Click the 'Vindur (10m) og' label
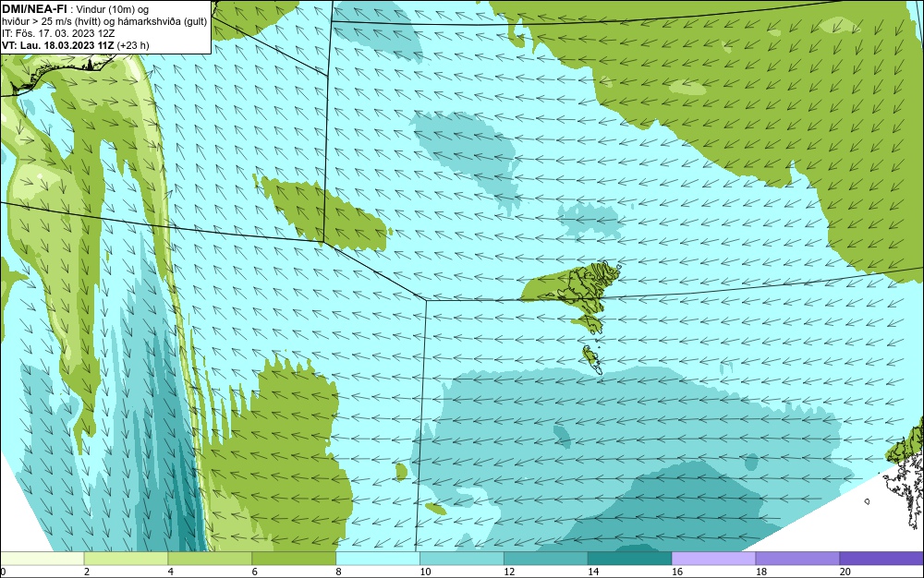 pyautogui.click(x=113, y=9)
